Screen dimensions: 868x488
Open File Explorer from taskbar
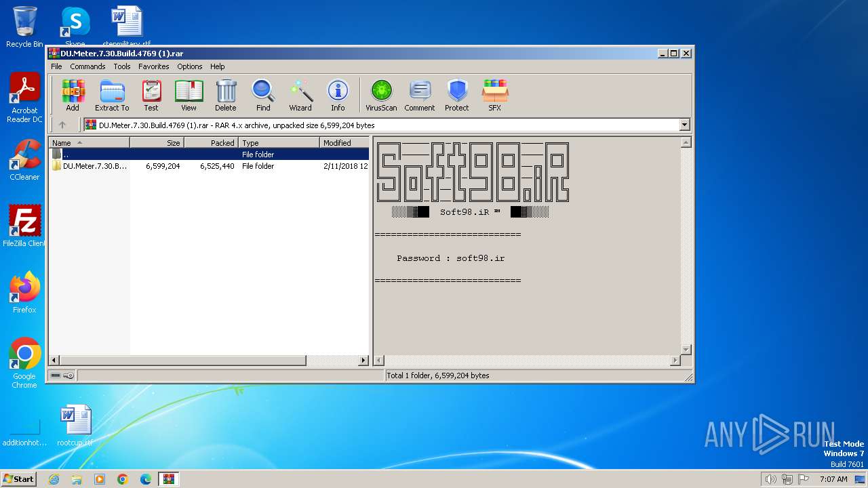(77, 479)
